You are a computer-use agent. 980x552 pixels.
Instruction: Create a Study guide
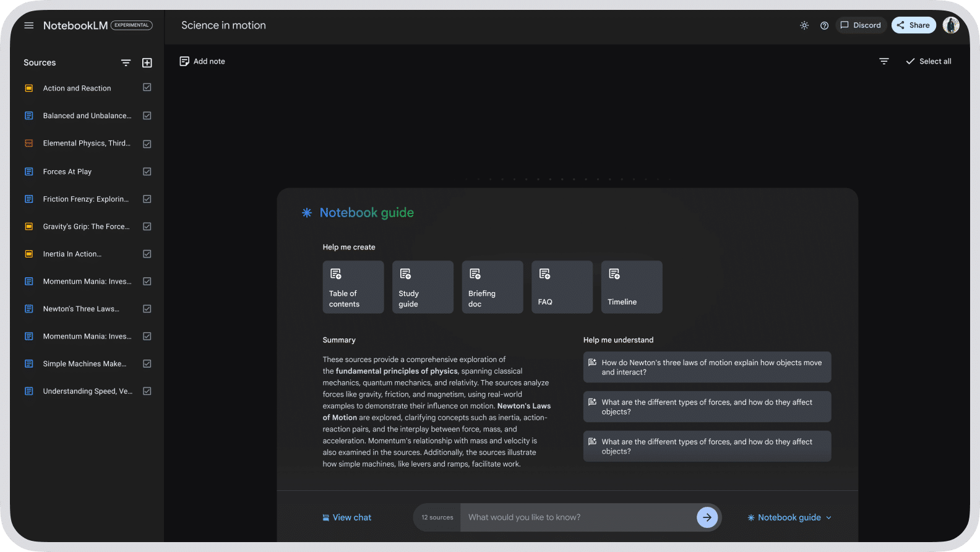tap(423, 287)
